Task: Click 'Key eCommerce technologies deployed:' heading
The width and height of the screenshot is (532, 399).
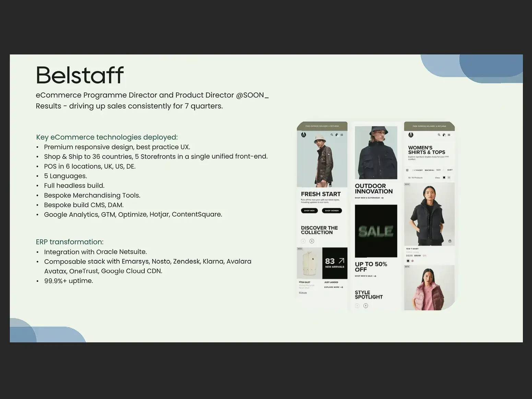Action: coord(107,137)
